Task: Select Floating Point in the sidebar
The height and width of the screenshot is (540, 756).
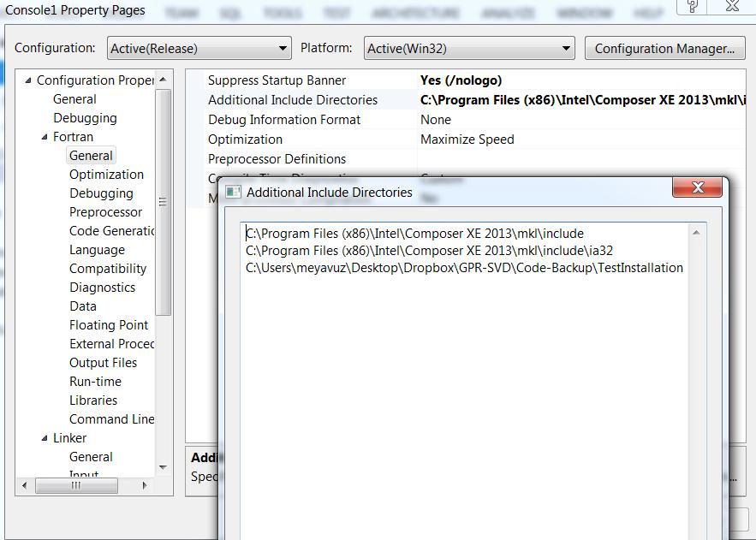Action: 109,324
